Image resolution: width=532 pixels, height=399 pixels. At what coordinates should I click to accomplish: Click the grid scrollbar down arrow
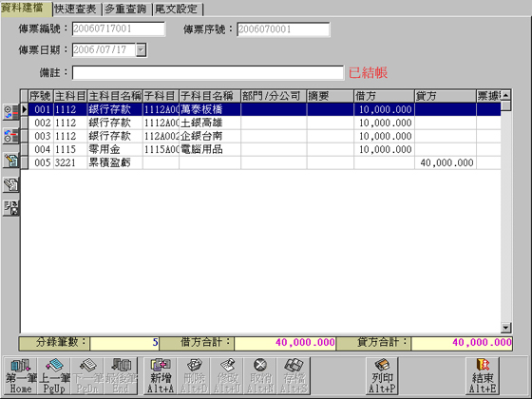point(505,328)
